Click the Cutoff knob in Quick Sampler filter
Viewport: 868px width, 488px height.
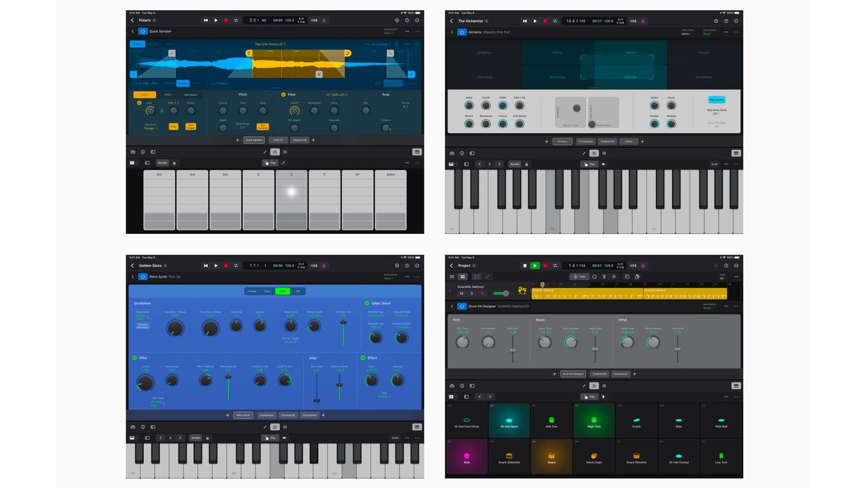(x=294, y=110)
